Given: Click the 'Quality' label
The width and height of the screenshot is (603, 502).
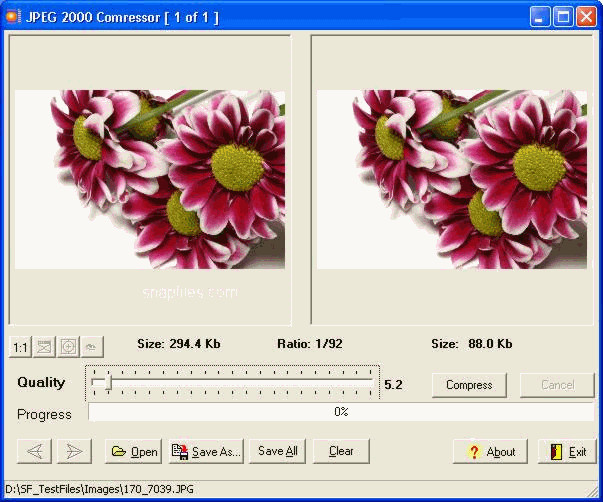Looking at the screenshot, I should [x=41, y=382].
